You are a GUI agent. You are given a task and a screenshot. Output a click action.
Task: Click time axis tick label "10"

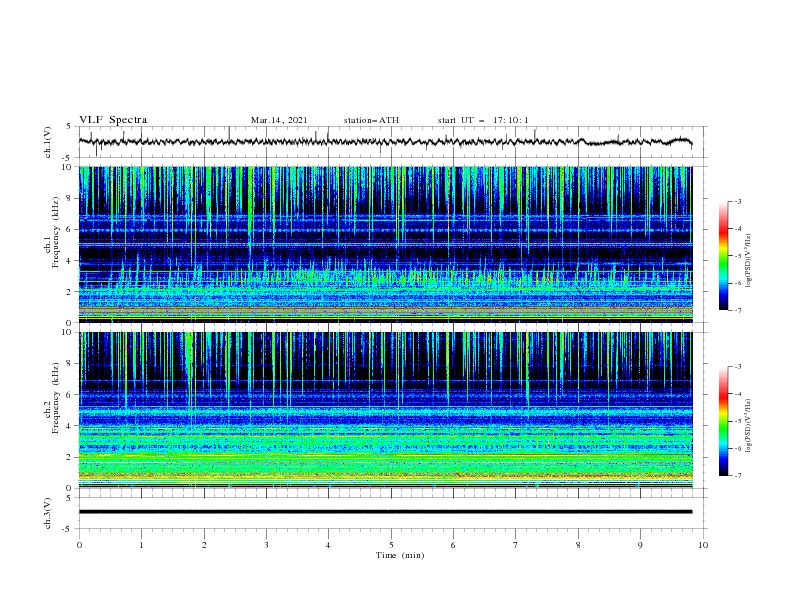(x=703, y=545)
